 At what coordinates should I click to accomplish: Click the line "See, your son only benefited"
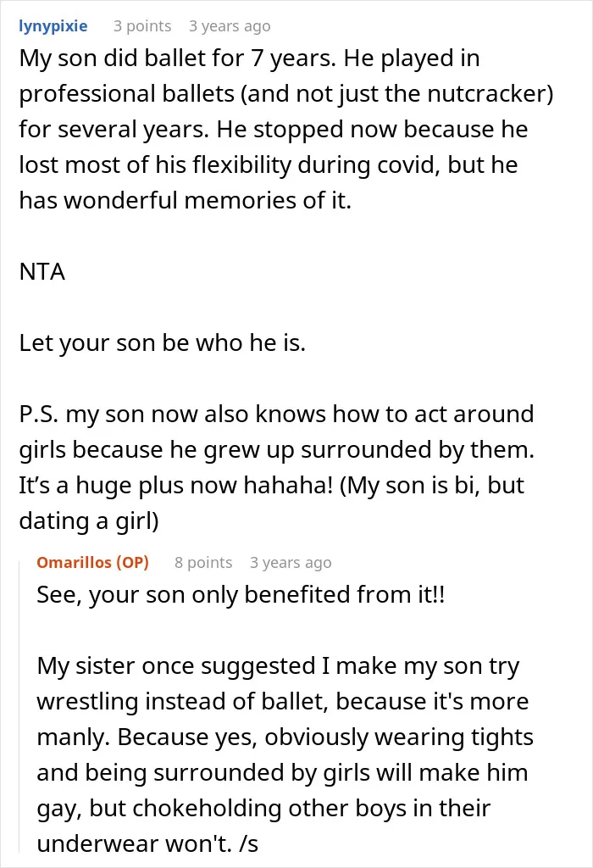coord(241,594)
